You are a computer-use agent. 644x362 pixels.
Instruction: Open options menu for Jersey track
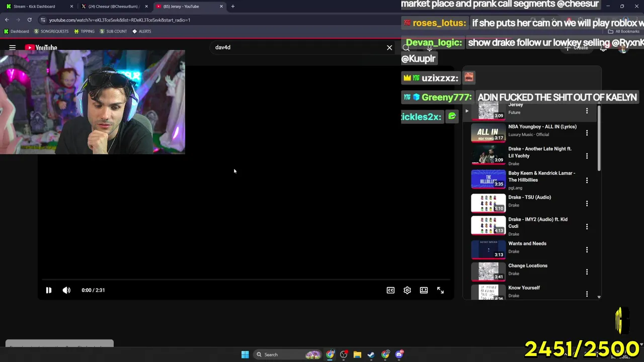pyautogui.click(x=587, y=111)
